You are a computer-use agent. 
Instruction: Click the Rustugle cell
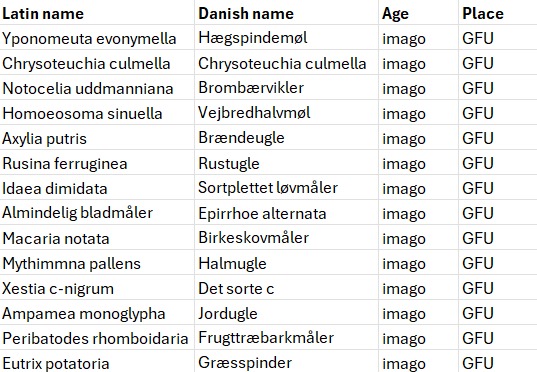coord(286,162)
